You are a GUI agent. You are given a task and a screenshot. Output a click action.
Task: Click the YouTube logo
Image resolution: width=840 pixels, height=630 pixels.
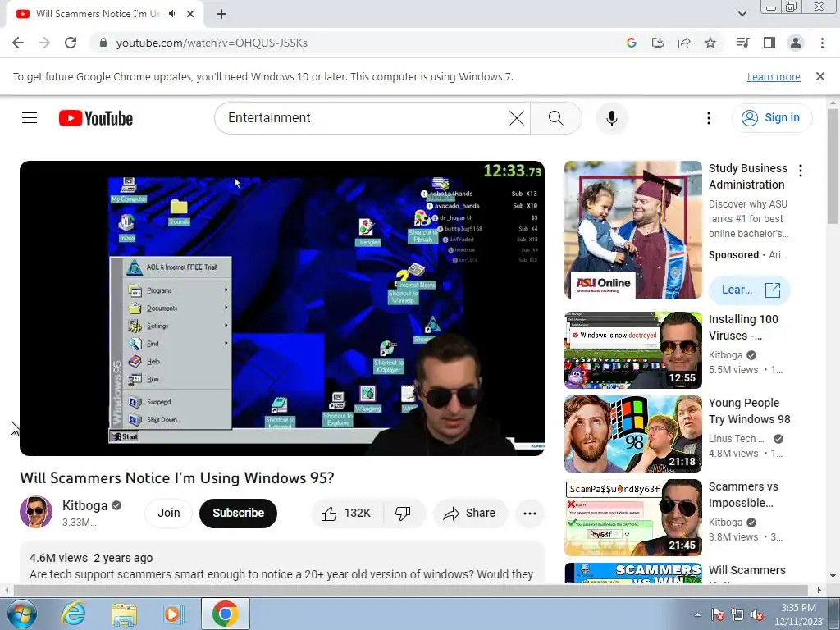point(96,118)
